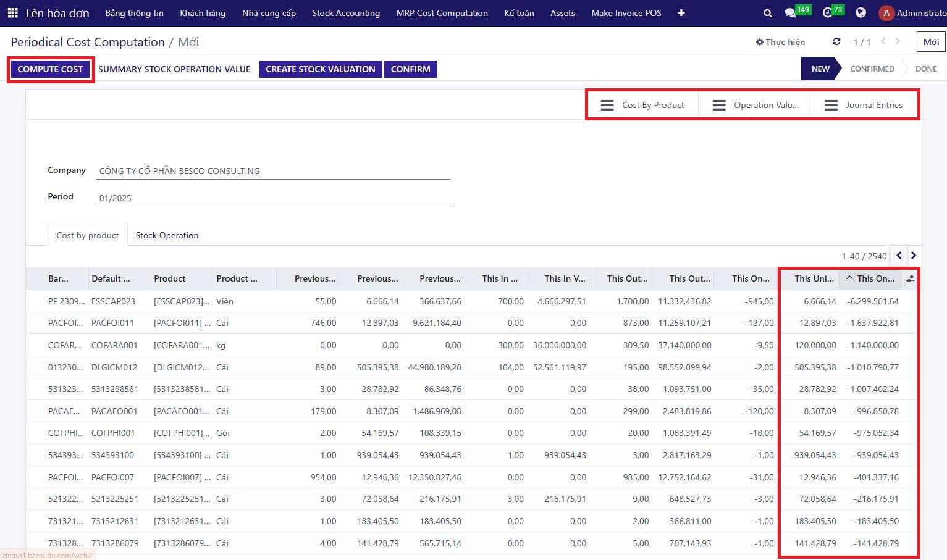The height and width of the screenshot is (560, 947).
Task: Click the CREATE STOCK VALUATION button
Action: (x=321, y=69)
